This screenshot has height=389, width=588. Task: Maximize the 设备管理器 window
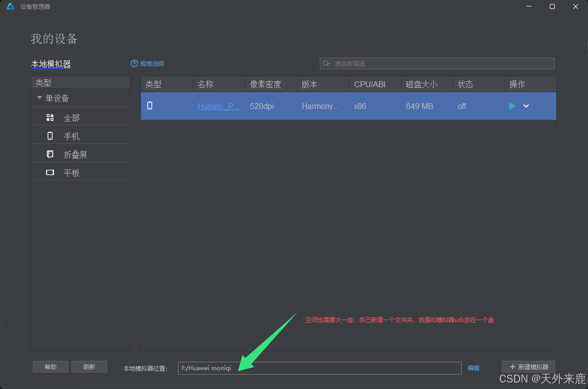pyautogui.click(x=552, y=6)
